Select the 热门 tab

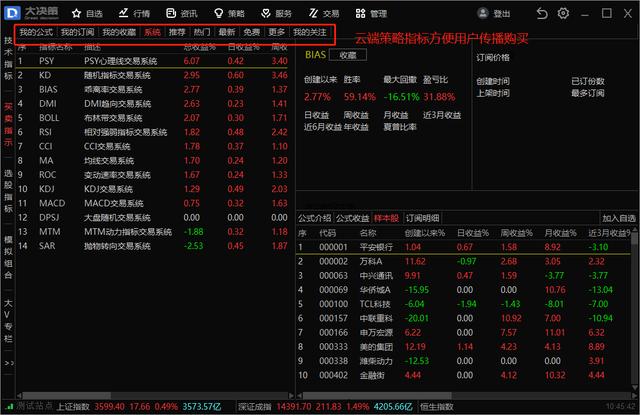[202, 32]
